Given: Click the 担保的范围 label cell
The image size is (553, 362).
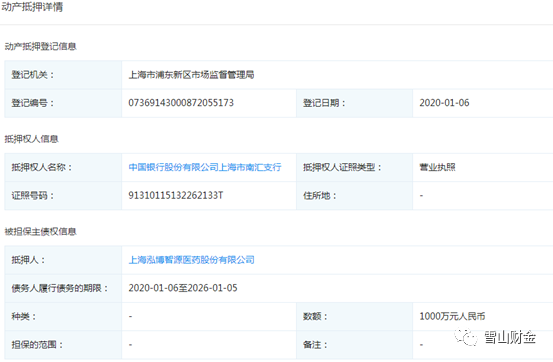Looking at the screenshot, I should (63, 345).
